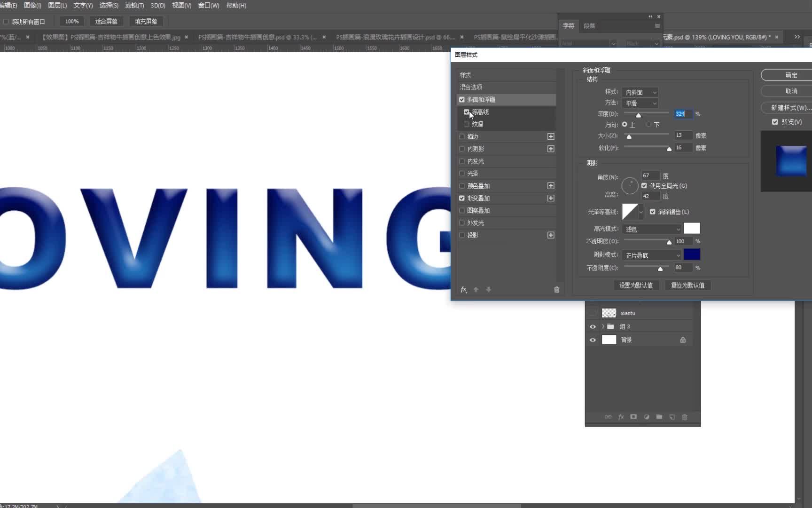The image size is (812, 508).
Task: Click the move effect up arrow
Action: 476,290
